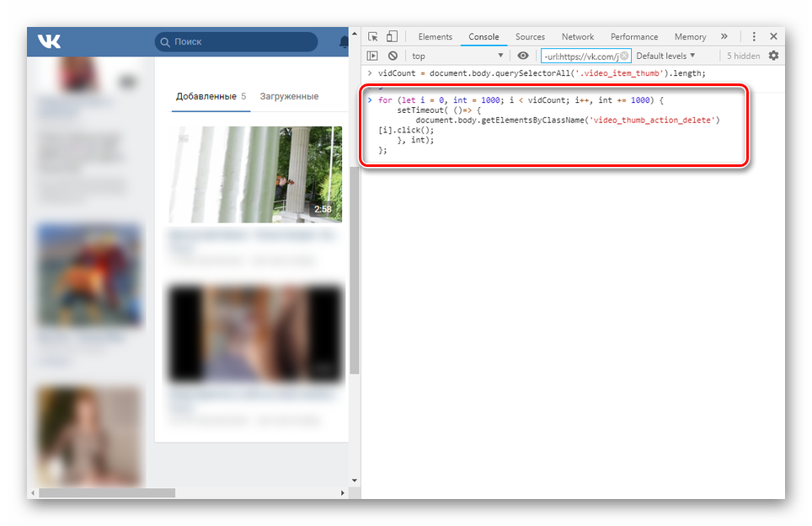Image resolution: width=812 pixels, height=526 pixels.
Task: Open console settings gear
Action: click(773, 56)
